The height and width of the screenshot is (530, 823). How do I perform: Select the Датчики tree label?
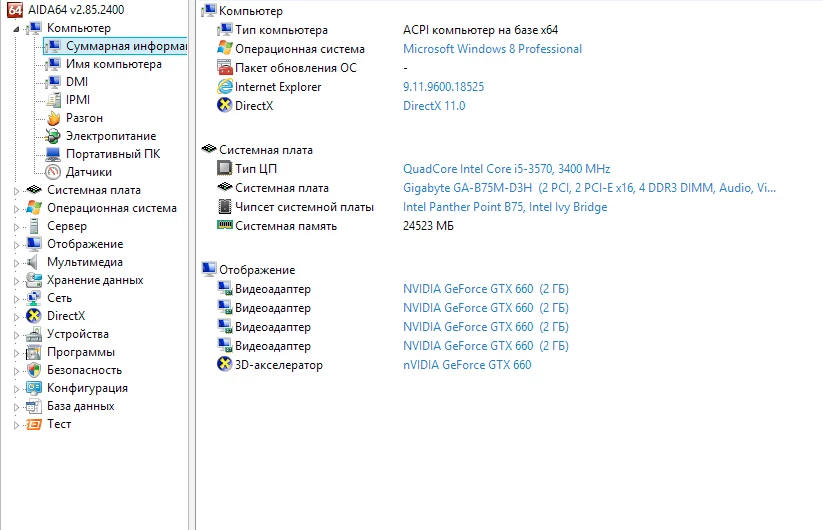tap(89, 172)
